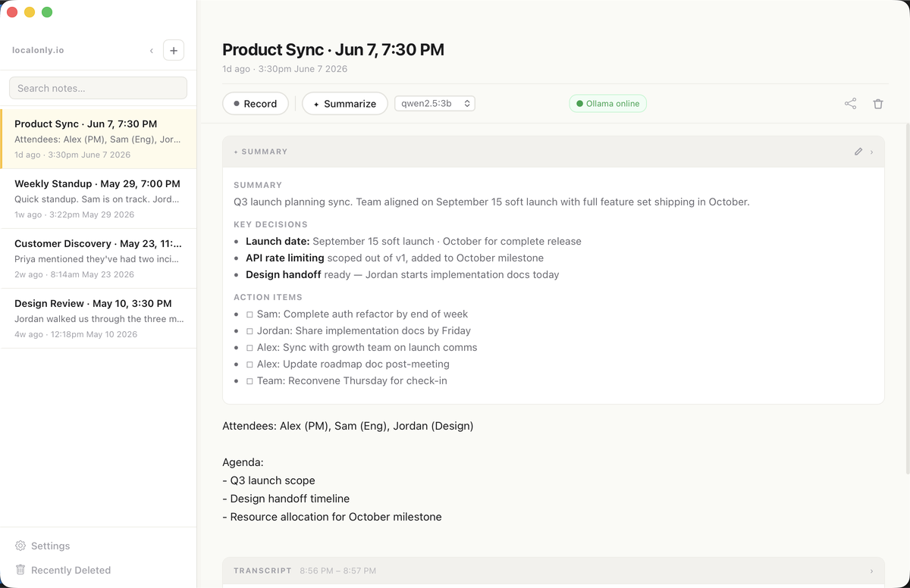Click the Transcript header label

[262, 571]
